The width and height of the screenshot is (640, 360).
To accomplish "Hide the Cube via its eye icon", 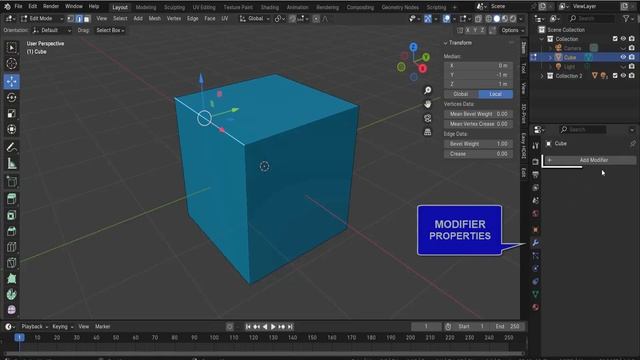I will (623, 57).
